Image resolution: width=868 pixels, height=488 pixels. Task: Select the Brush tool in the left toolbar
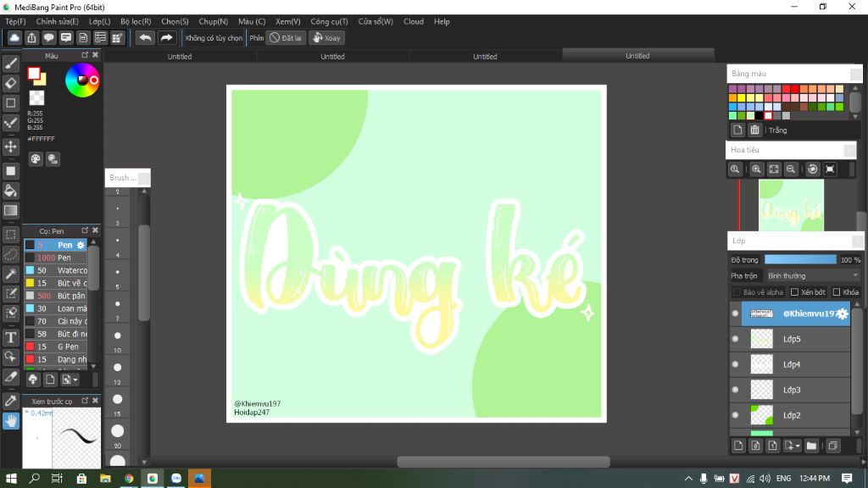[x=10, y=64]
